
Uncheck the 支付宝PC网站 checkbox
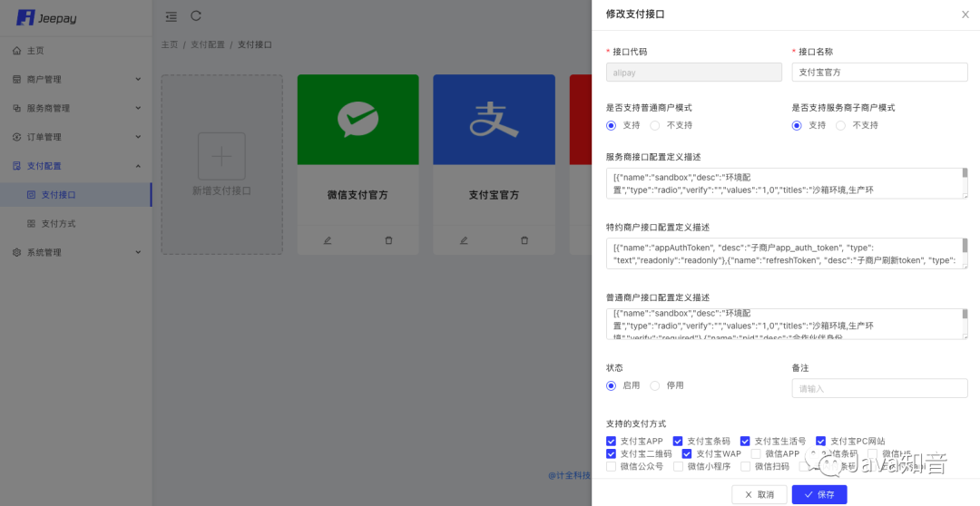click(x=820, y=441)
